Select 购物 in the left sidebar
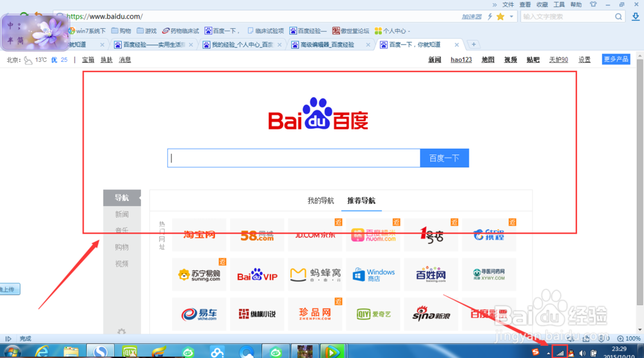The width and height of the screenshot is (644, 358). tap(122, 247)
